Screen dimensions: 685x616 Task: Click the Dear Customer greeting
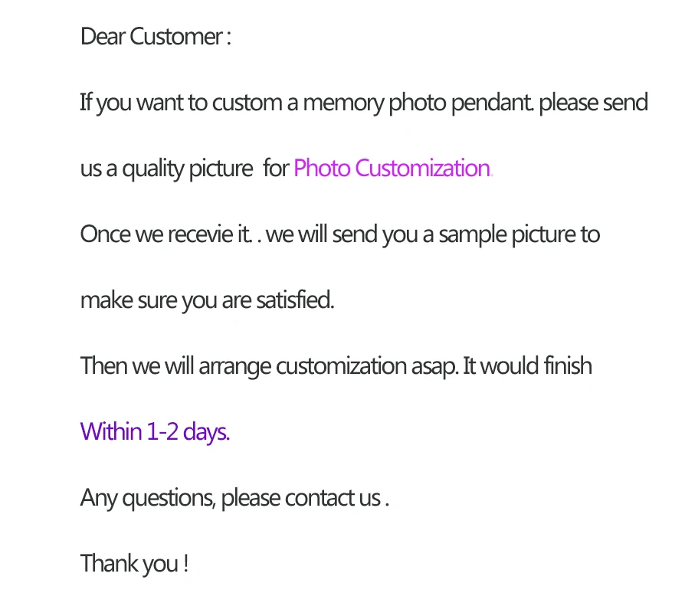pyautogui.click(x=155, y=36)
